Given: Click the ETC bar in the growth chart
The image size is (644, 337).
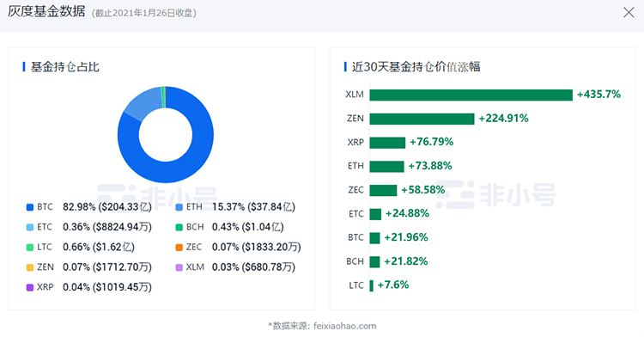Looking at the screenshot, I should pos(375,214).
